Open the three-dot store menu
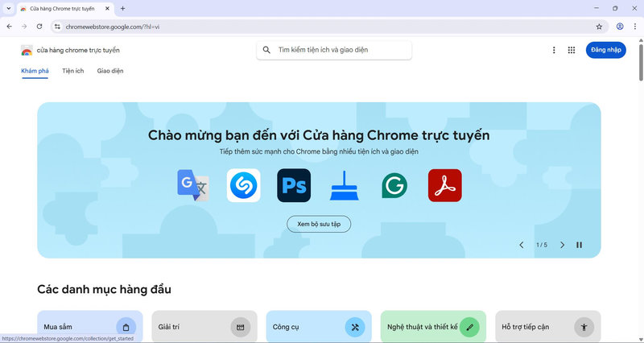The height and width of the screenshot is (343, 644). (x=554, y=50)
